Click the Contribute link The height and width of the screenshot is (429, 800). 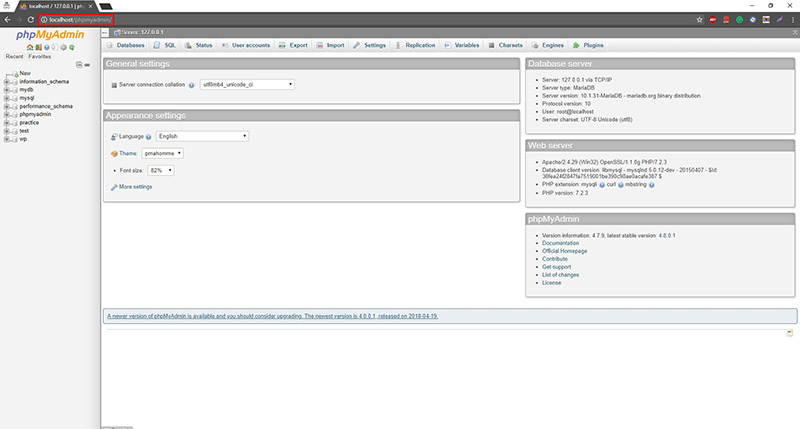coord(555,259)
